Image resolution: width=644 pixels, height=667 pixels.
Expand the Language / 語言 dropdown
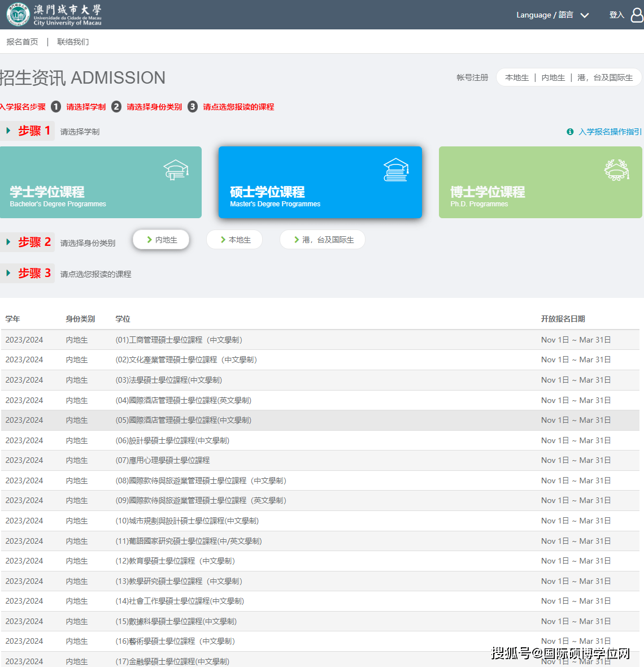pos(552,15)
